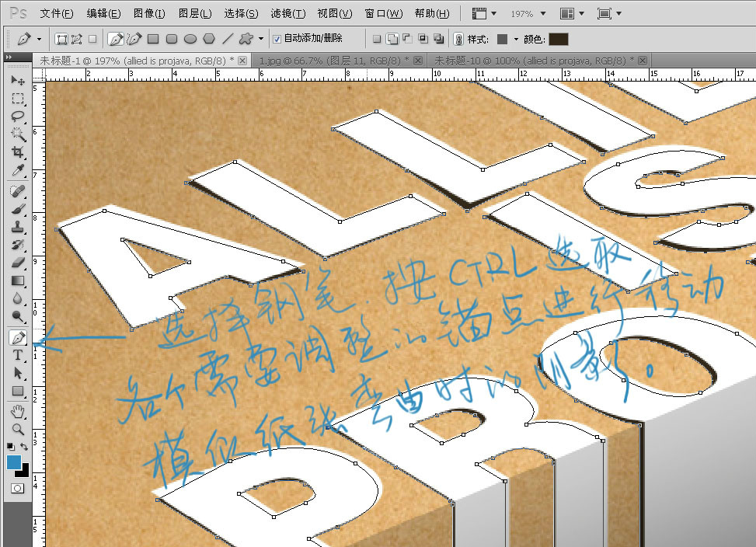The width and height of the screenshot is (756, 547).
Task: Choose the Freeform Pen option
Action: pos(134,39)
